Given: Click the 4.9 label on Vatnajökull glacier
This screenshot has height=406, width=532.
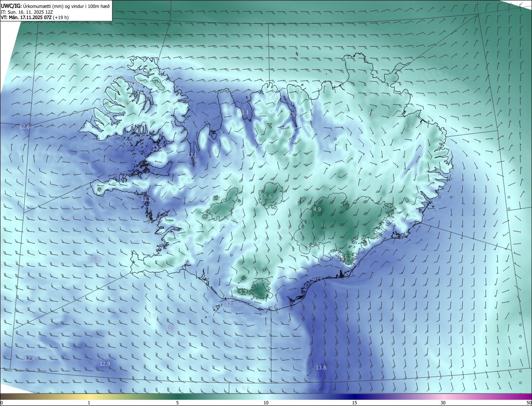Looking at the screenshot, I should (317, 210).
